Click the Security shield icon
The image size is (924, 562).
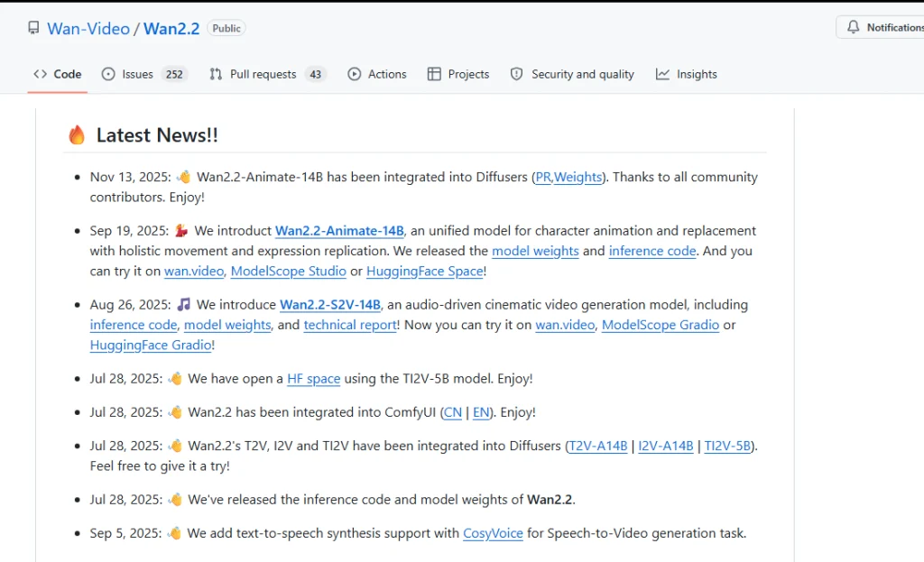click(517, 74)
